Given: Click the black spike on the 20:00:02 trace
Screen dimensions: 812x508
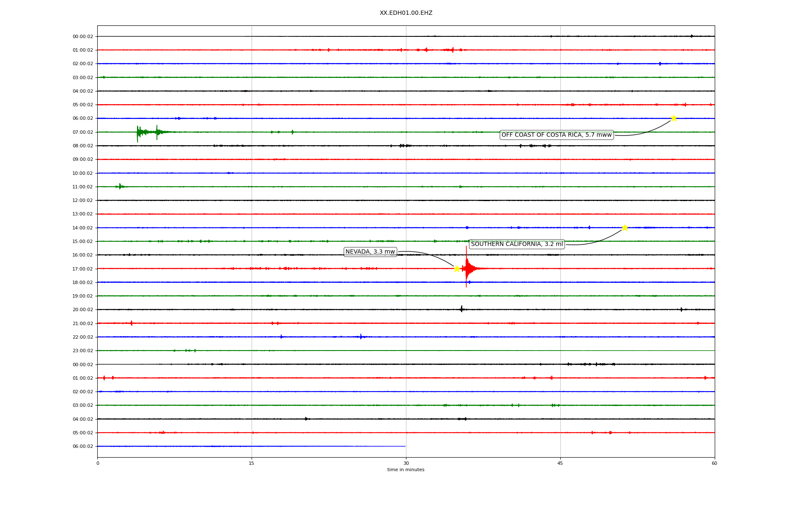Looking at the screenshot, I should (461, 309).
